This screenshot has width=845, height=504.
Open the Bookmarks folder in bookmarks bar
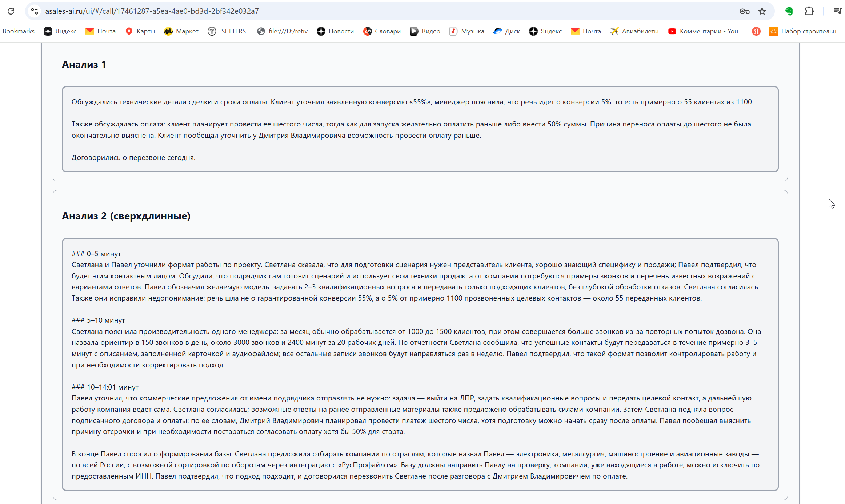click(19, 31)
